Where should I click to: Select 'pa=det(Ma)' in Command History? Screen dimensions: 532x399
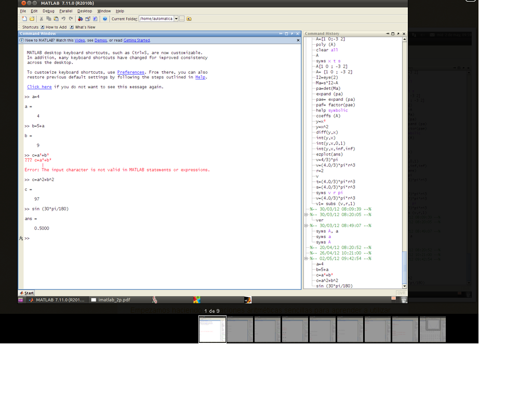coord(328,88)
